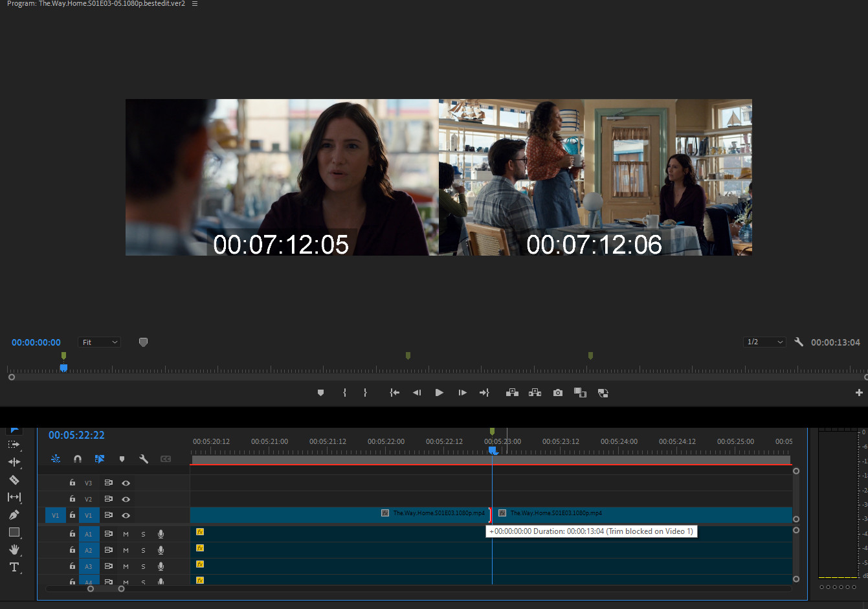Select the Type tool

point(14,567)
